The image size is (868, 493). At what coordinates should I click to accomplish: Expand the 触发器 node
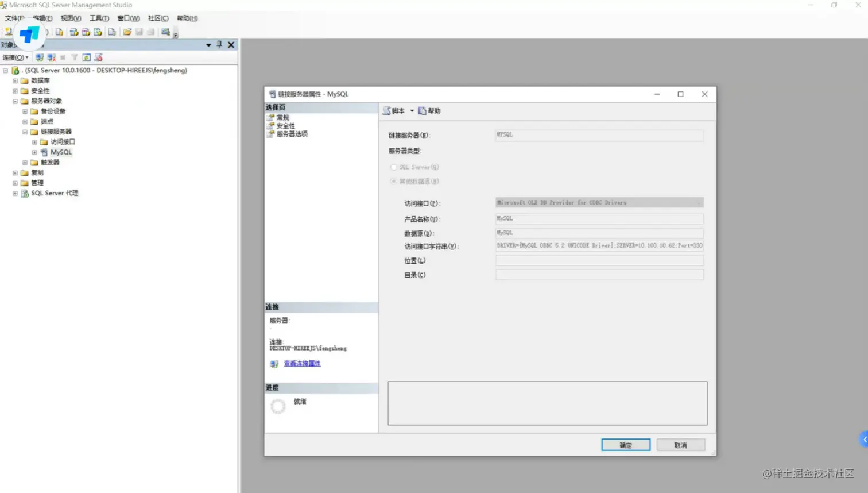[x=25, y=163]
